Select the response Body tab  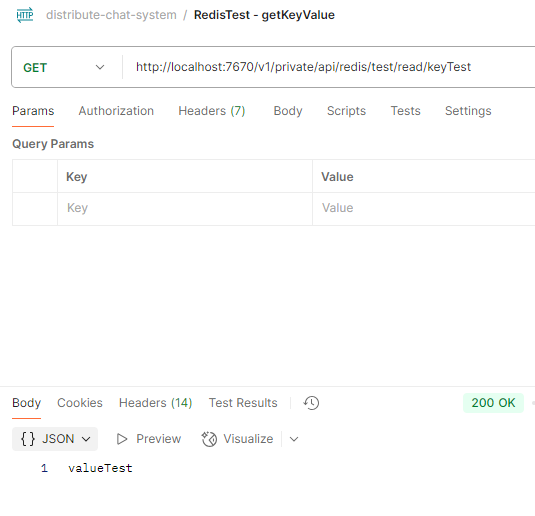pyautogui.click(x=27, y=403)
